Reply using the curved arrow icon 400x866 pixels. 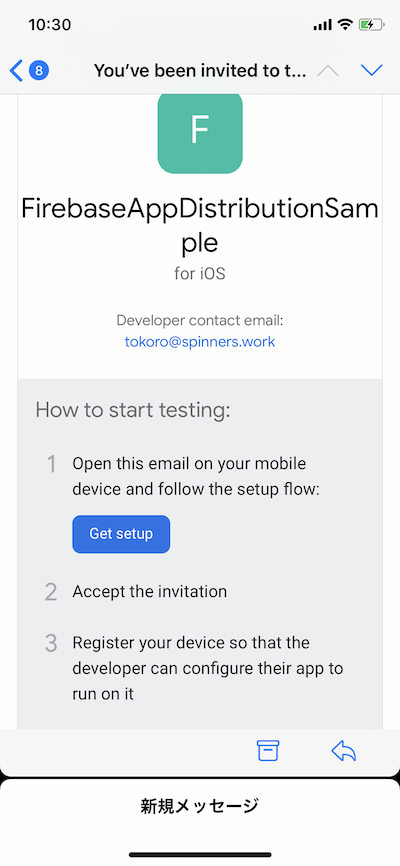(x=344, y=751)
